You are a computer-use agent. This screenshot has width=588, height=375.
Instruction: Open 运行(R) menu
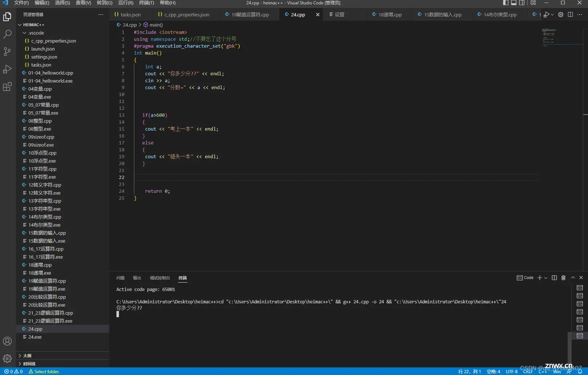(126, 3)
